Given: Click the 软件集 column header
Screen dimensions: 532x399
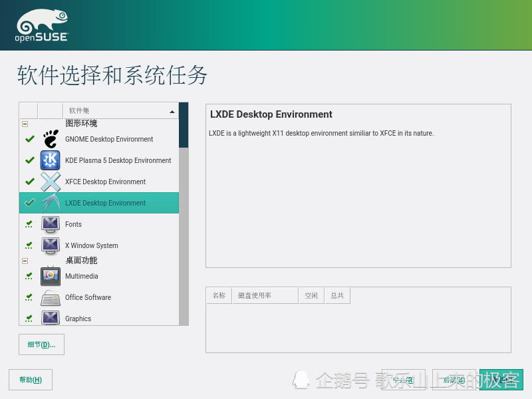Looking at the screenshot, I should 120,110.
